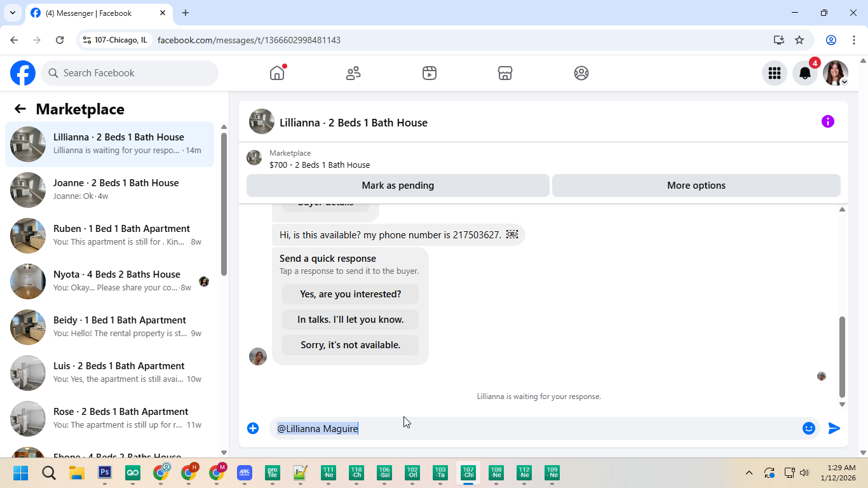The image size is (868, 488).
Task: Open Windows taskbar search
Action: [49, 473]
